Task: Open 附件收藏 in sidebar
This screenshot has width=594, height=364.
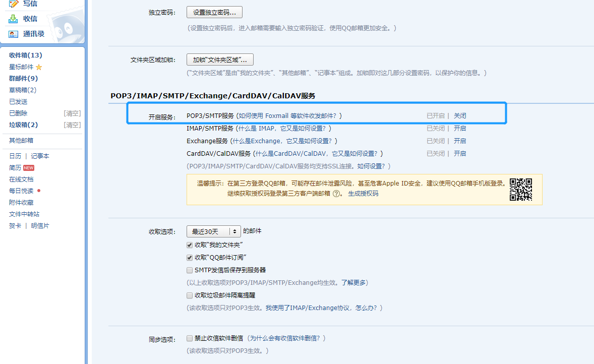Action: pyautogui.click(x=21, y=203)
